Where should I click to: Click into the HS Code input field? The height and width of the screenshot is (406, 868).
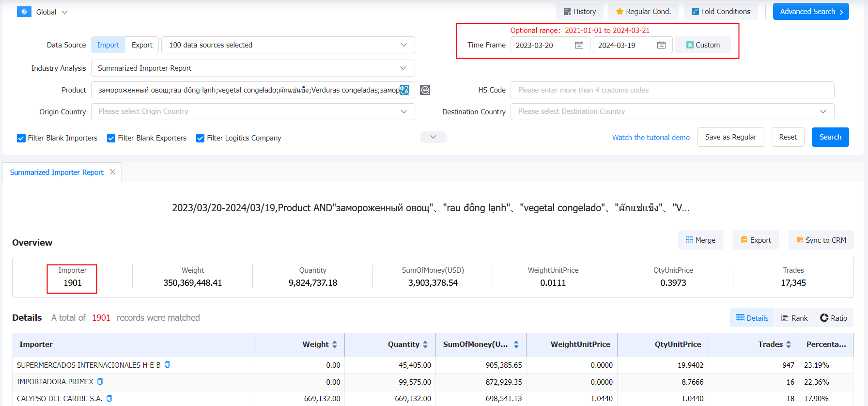click(672, 90)
